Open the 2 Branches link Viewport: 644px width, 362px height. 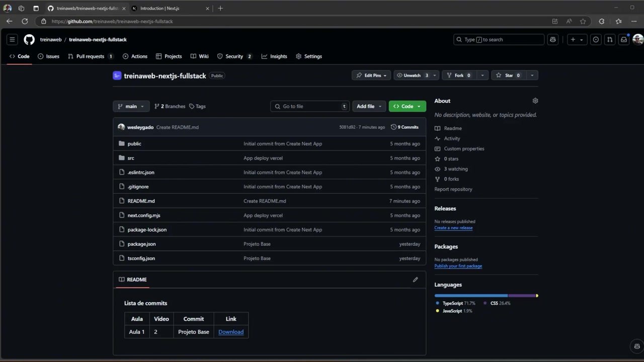[x=170, y=106]
